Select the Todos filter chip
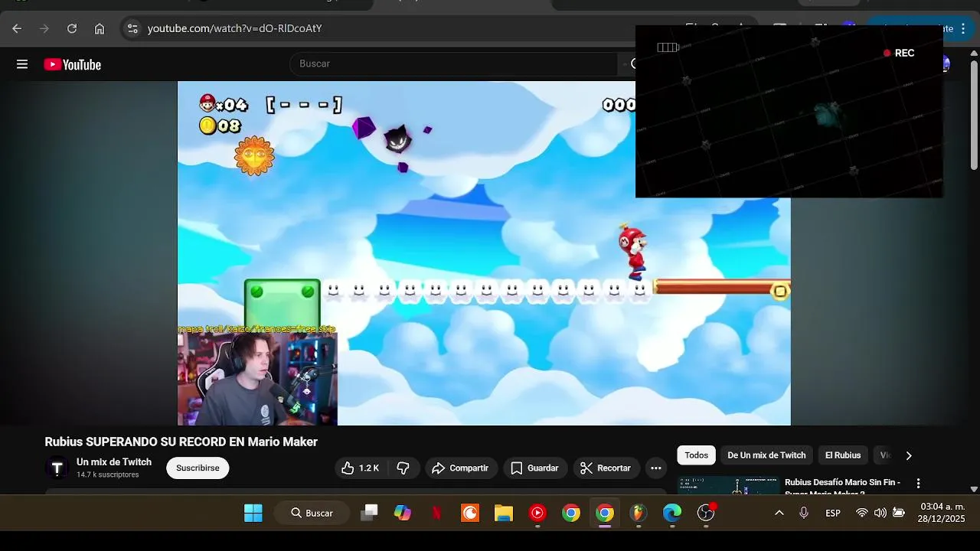The height and width of the screenshot is (551, 980). [696, 455]
